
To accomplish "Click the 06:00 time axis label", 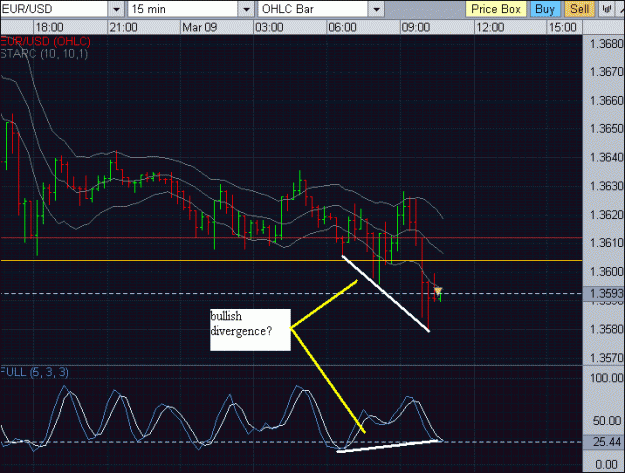I will tap(342, 27).
